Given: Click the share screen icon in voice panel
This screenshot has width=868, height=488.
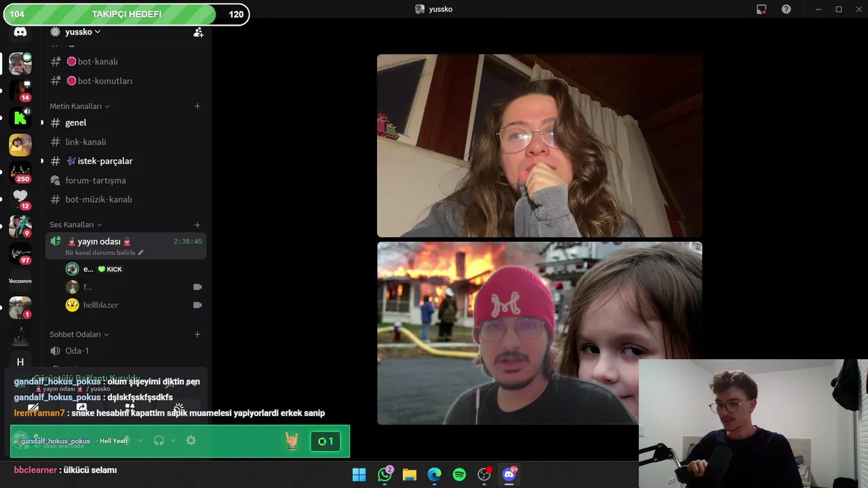Looking at the screenshot, I should [x=81, y=408].
